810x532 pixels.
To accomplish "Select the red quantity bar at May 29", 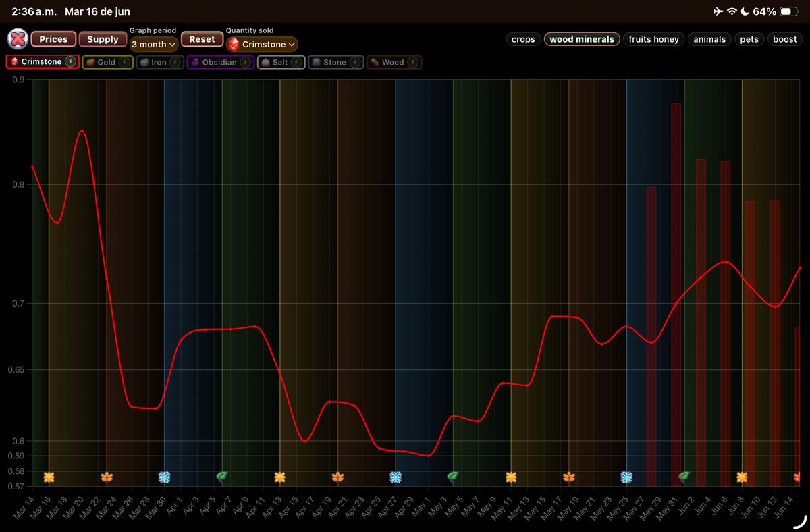I will click(x=651, y=336).
